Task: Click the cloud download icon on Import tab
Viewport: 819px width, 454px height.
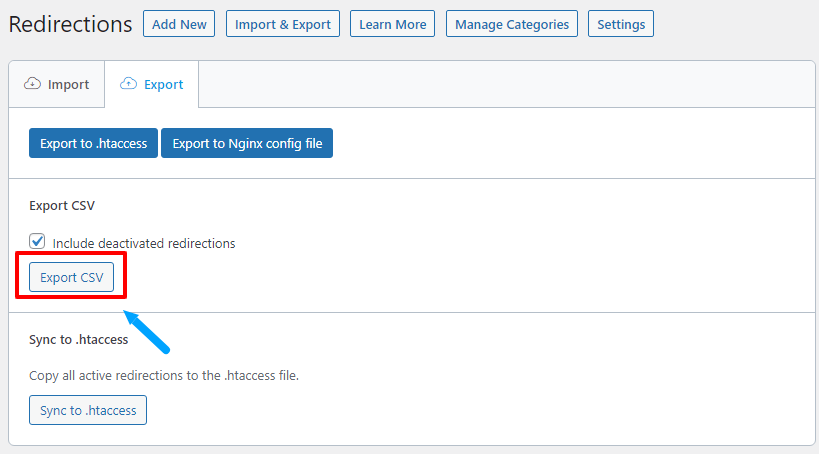Action: tap(32, 84)
